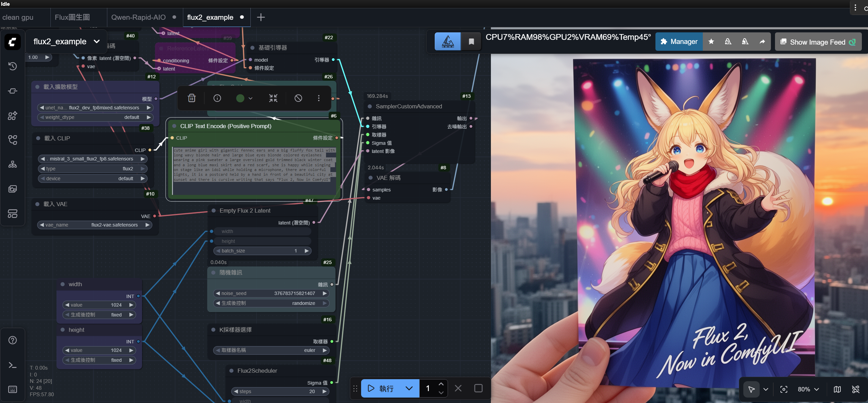Fit the canvas view with the focus icon
Image resolution: width=868 pixels, height=403 pixels.
[784, 389]
